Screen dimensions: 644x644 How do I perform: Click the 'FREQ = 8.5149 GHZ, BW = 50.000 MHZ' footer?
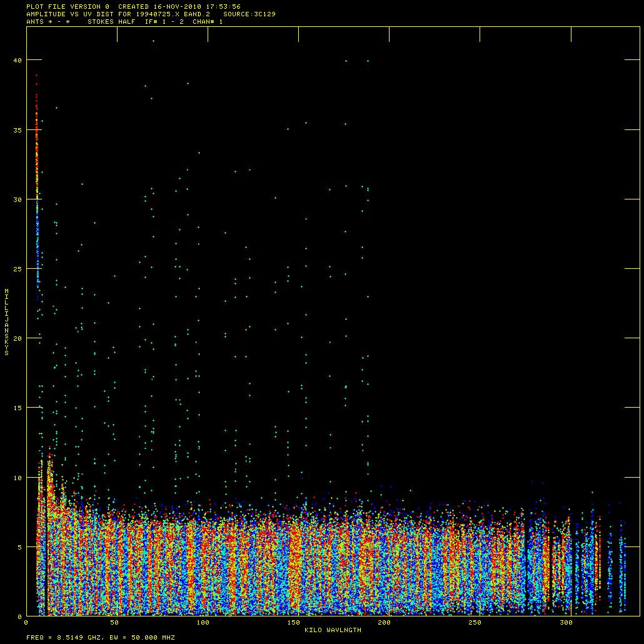click(101, 637)
